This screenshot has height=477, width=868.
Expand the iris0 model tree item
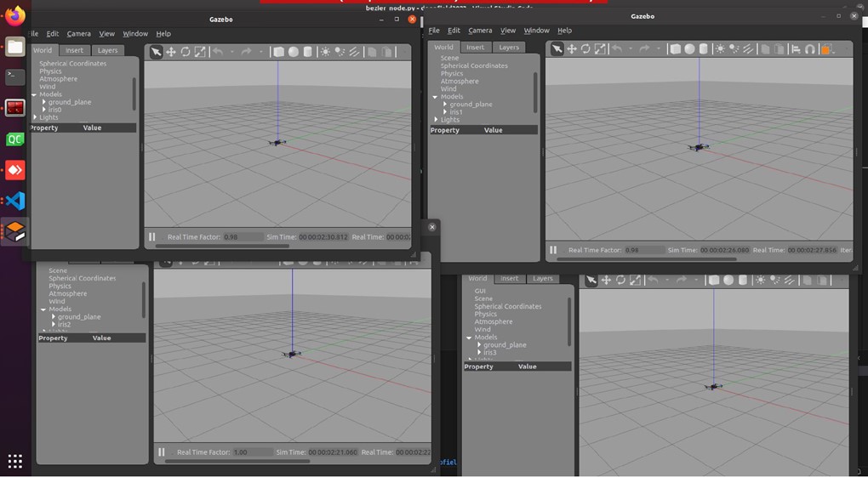tap(44, 110)
